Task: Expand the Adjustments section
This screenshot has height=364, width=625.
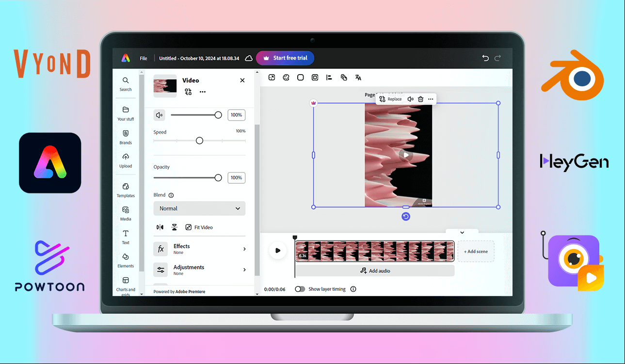Action: coord(199,269)
